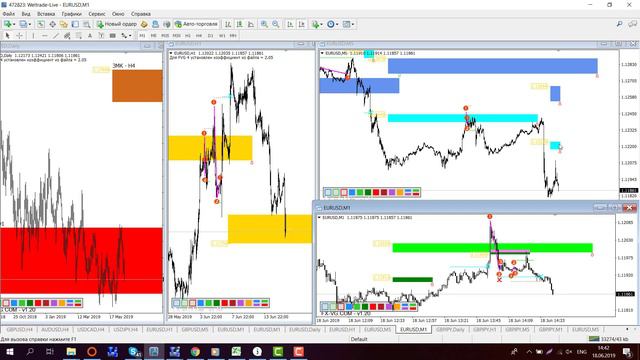
Task: Toggle the M1 timeframe button
Action: coord(142,36)
